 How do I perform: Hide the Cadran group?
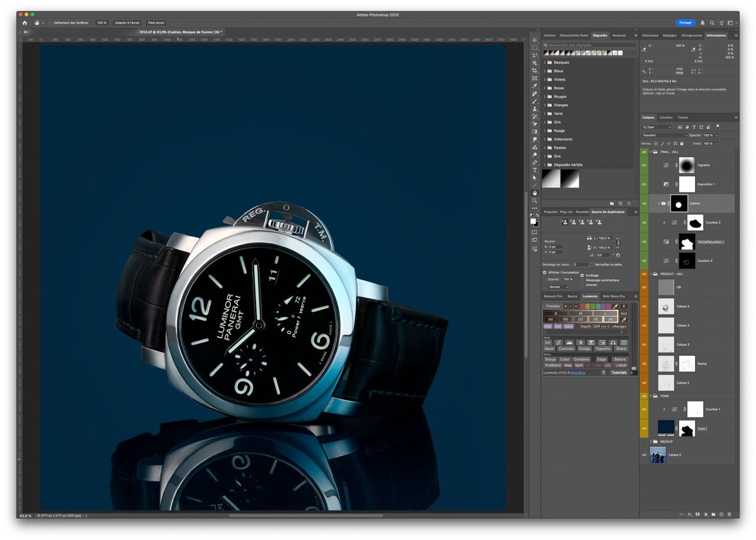coord(644,203)
